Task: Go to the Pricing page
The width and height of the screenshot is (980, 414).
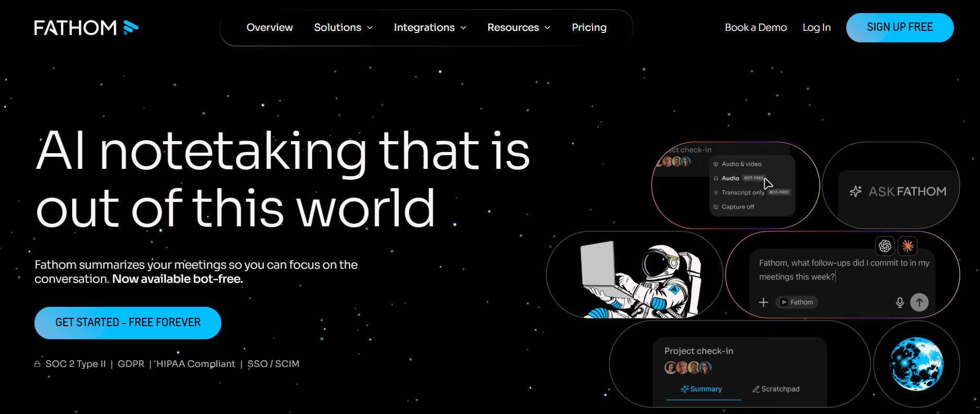Action: pos(589,28)
